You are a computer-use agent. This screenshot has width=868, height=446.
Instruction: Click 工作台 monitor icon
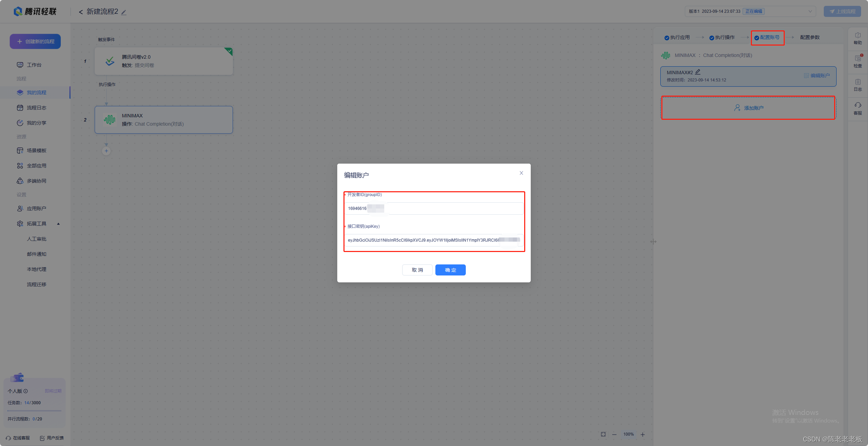pos(20,65)
